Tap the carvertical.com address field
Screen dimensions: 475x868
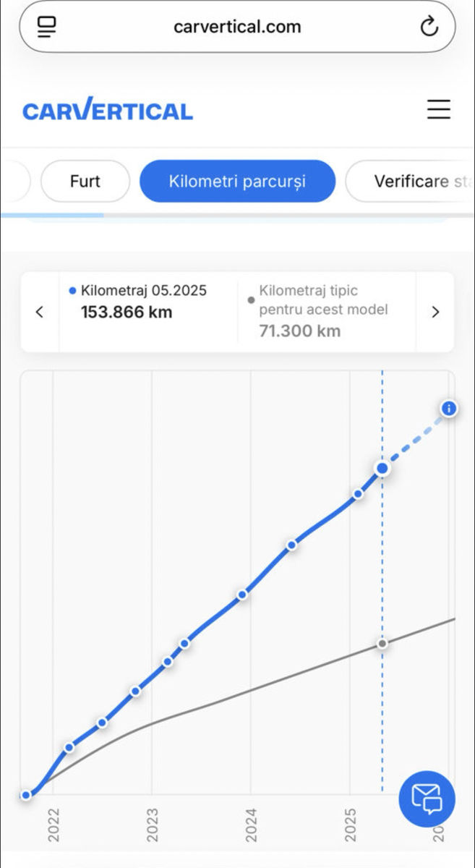pyautogui.click(x=237, y=27)
